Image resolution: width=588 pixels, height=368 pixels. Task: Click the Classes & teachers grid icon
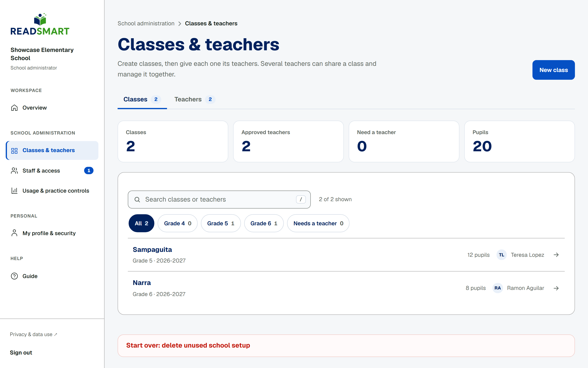pos(14,150)
